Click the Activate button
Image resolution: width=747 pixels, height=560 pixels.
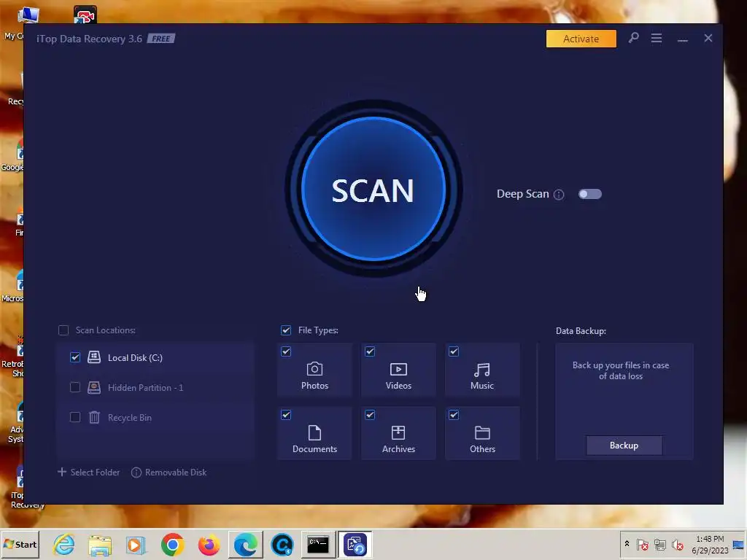(581, 39)
